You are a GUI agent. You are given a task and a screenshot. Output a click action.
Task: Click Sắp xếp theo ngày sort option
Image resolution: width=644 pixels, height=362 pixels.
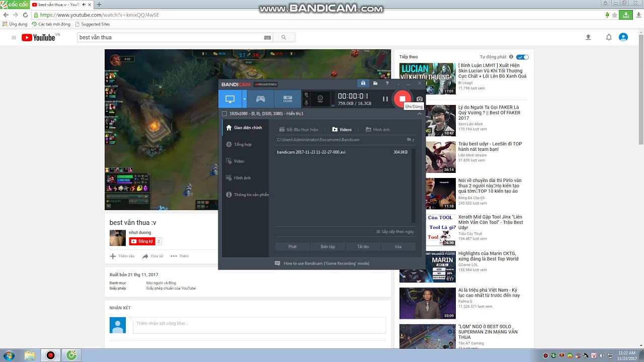(x=395, y=232)
